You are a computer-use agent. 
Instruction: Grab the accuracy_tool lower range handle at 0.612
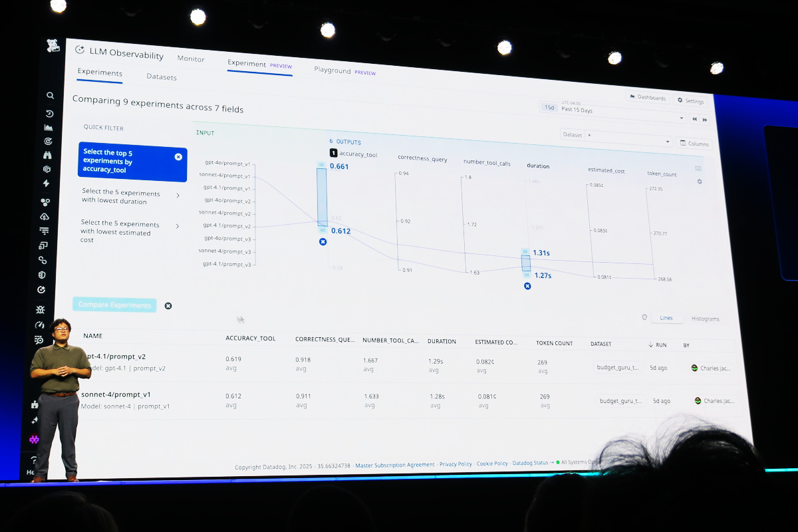(322, 229)
